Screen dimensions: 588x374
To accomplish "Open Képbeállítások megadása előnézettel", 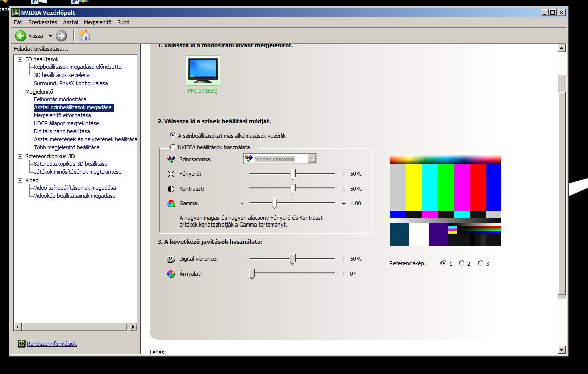I will [78, 67].
